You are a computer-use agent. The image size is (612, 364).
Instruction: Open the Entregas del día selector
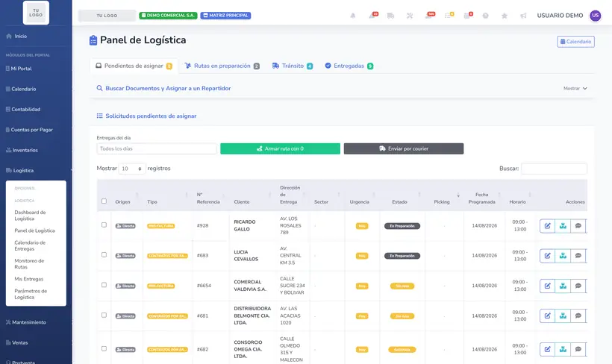coord(157,148)
